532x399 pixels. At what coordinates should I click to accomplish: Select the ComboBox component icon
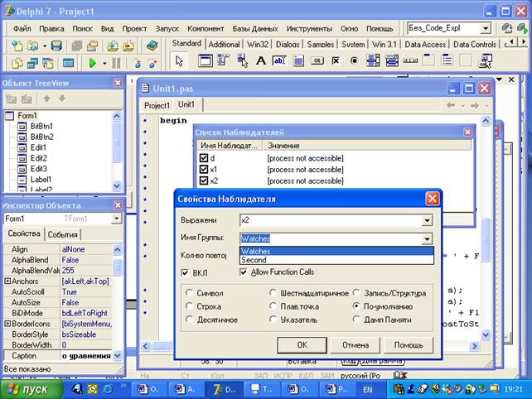(x=391, y=61)
